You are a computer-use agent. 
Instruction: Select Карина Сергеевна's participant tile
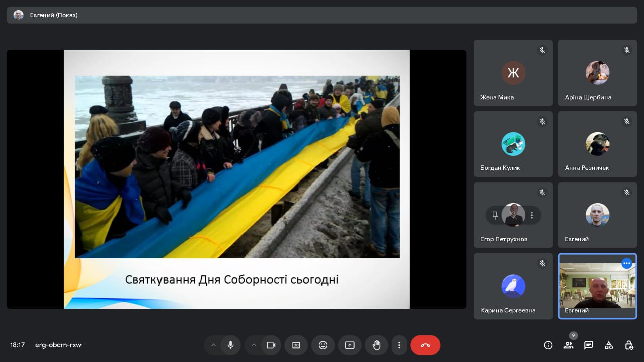[x=513, y=286]
